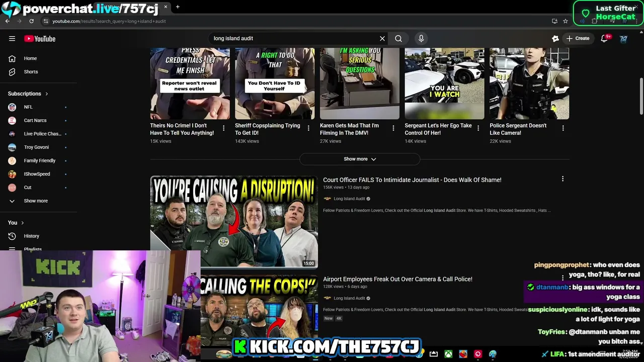Image resolution: width=644 pixels, height=362 pixels.
Task: Open Long Island Audit channel under Court Officer video
Action: coord(349,199)
